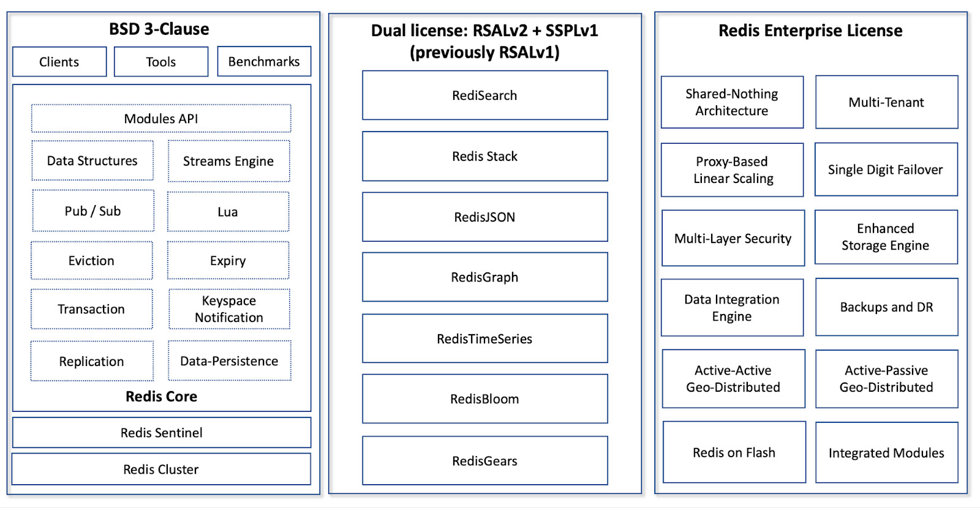Screen dimensions: 980x508
Task: Click the Pub / Sub block
Action: pos(93,211)
